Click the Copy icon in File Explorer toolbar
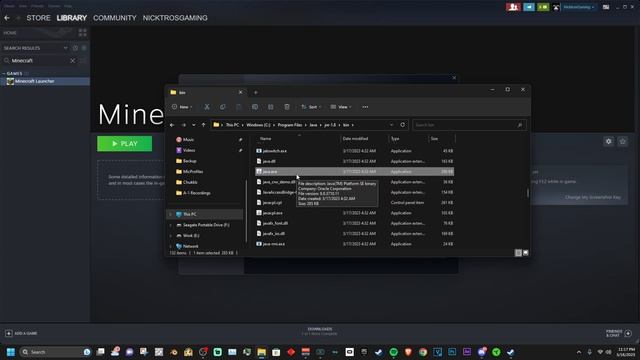The image size is (640, 360). point(222,107)
